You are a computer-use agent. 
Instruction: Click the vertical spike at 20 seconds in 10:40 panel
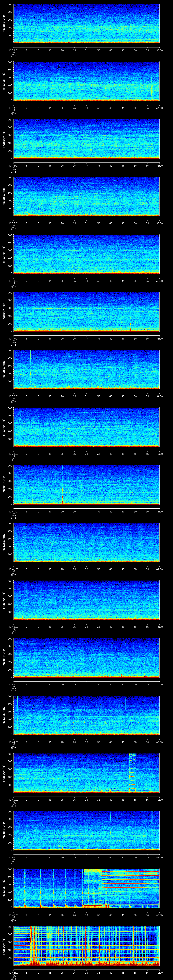point(62,485)
